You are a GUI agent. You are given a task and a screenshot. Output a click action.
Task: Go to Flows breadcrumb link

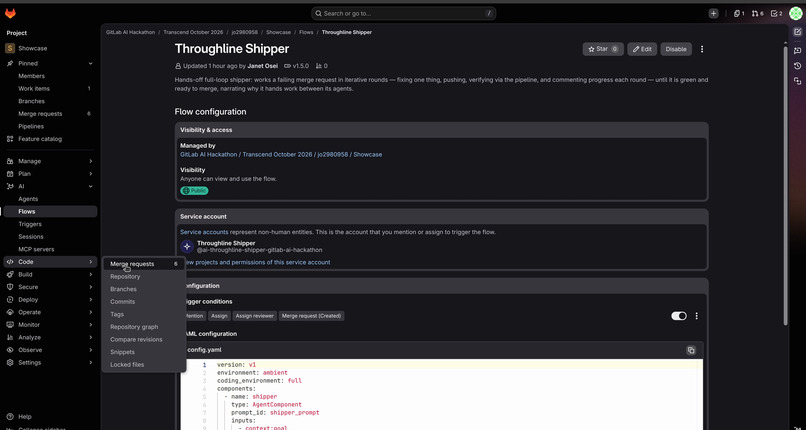(x=306, y=32)
